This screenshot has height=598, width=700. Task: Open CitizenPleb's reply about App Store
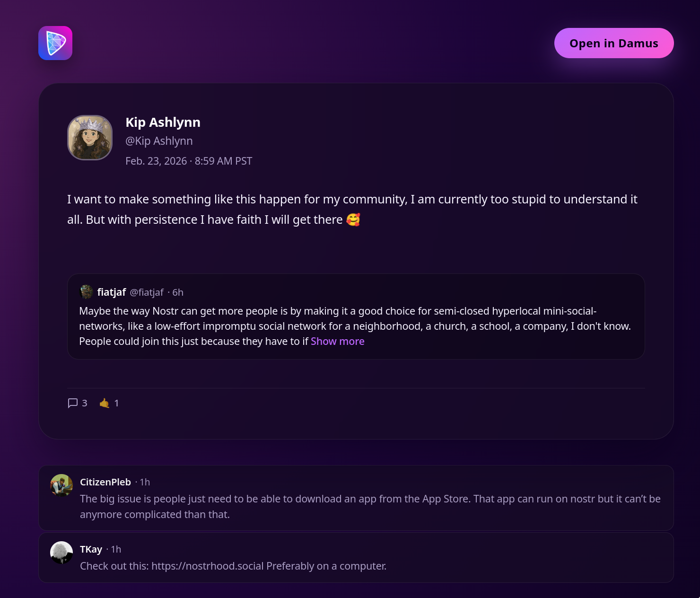pyautogui.click(x=370, y=506)
